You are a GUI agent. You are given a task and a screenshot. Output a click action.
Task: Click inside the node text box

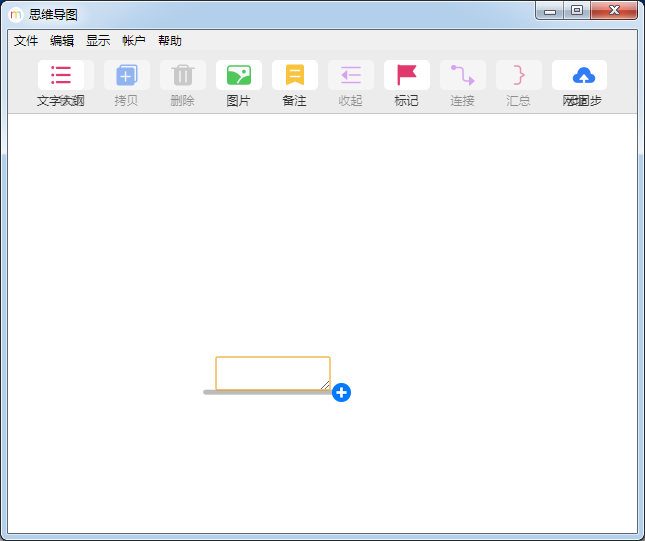coord(270,372)
